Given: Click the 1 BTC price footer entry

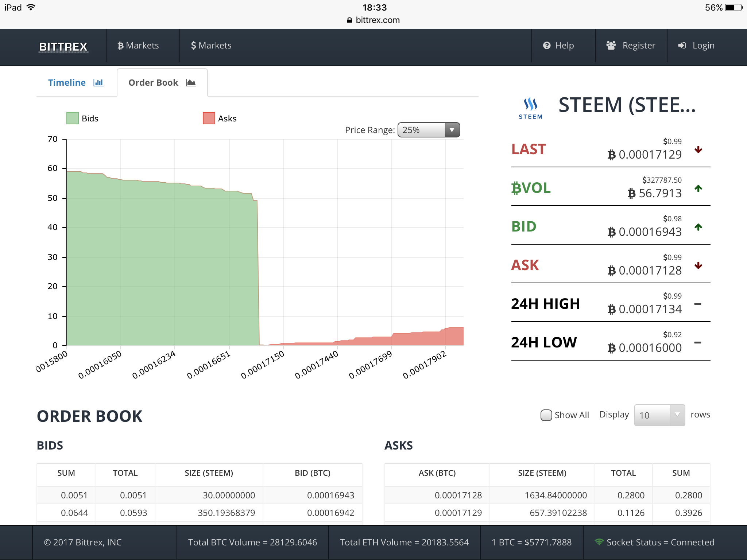Looking at the screenshot, I should point(531,542).
